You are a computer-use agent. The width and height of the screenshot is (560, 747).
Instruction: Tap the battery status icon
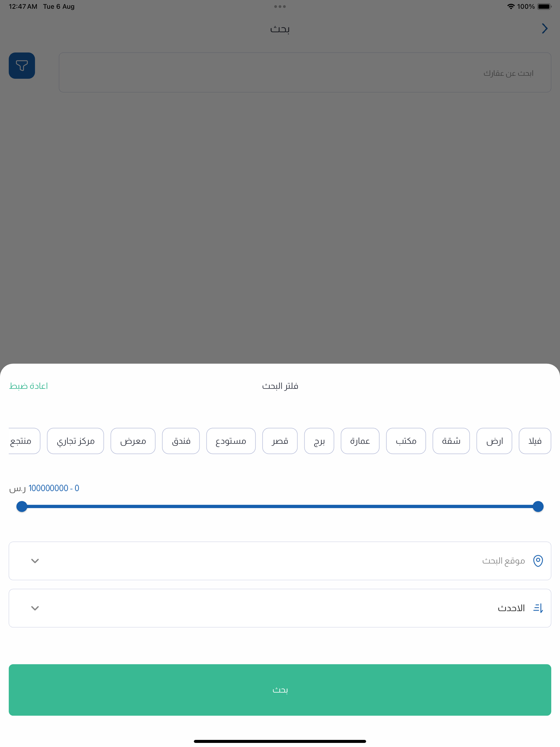coord(544,6)
